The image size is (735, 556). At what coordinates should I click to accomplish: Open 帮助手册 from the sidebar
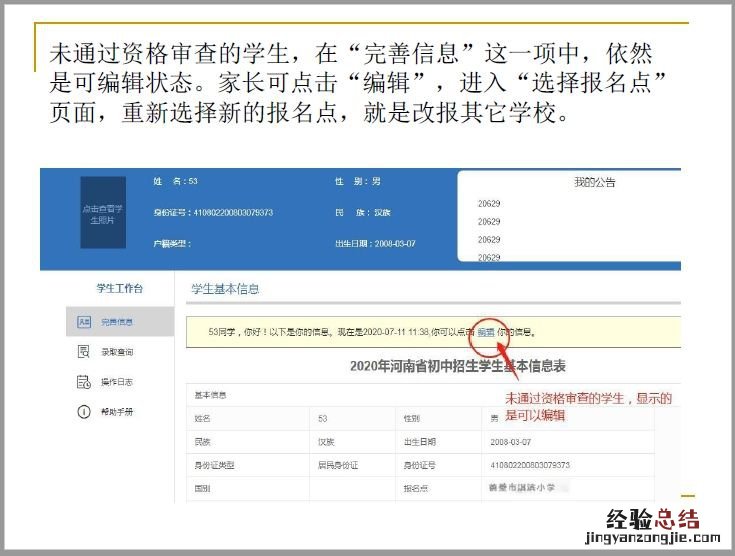pyautogui.click(x=117, y=412)
